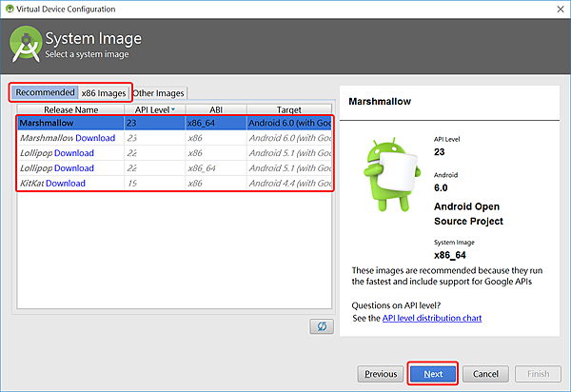Click the ABI column header
This screenshot has width=571, height=392.
click(x=216, y=109)
